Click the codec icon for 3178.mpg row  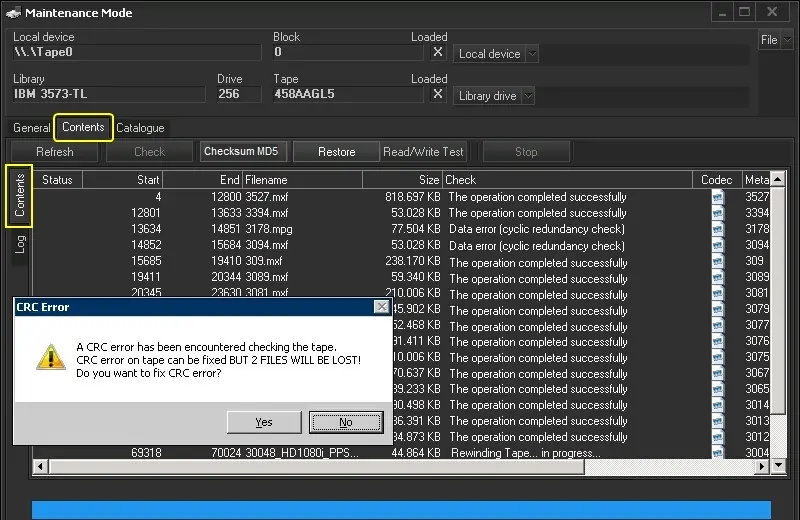717,229
